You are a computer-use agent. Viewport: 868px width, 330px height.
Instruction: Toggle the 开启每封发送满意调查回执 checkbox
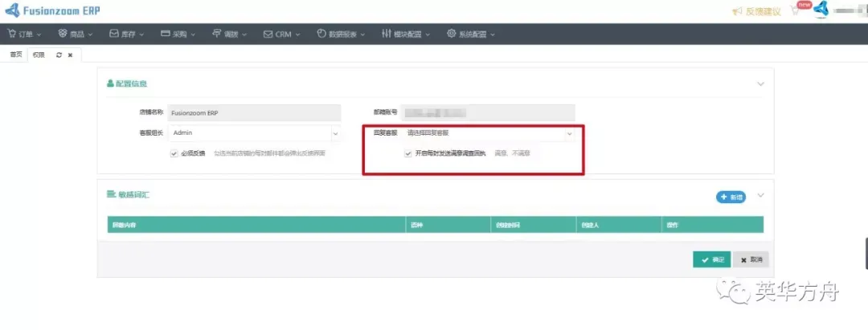click(407, 153)
